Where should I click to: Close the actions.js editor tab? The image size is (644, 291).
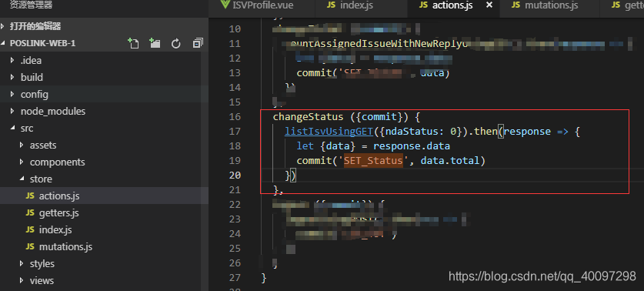[489, 5]
